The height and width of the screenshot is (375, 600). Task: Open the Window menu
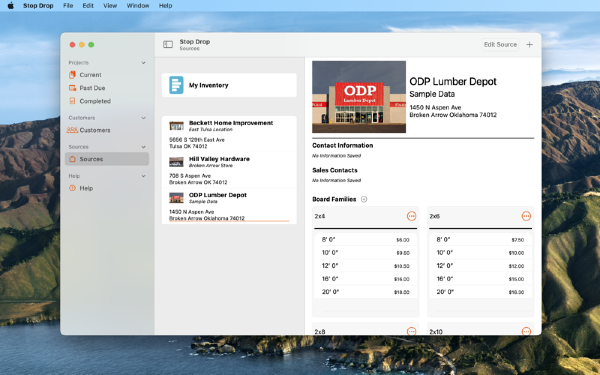click(x=138, y=5)
